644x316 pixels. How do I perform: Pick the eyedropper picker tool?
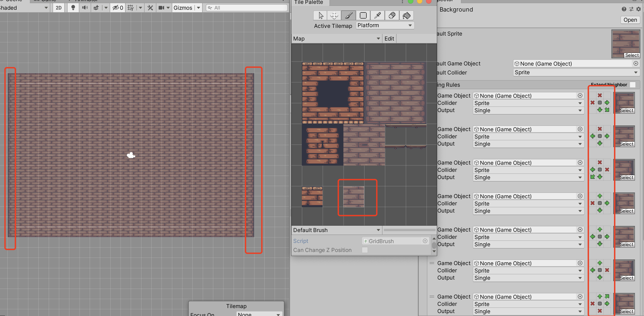(x=378, y=15)
